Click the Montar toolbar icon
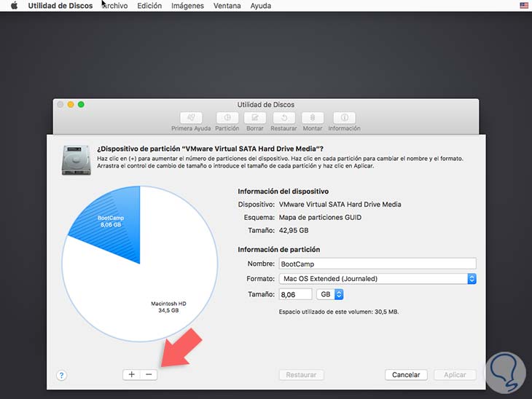 click(x=313, y=118)
